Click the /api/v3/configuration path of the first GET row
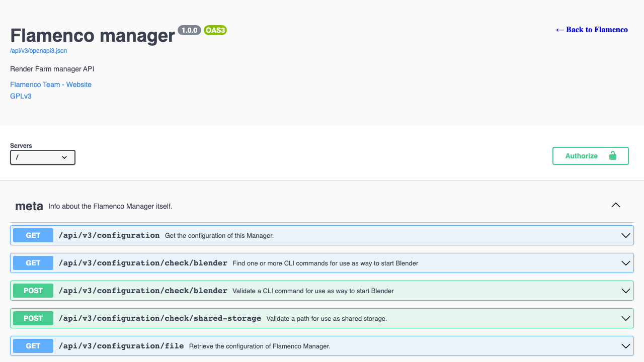 click(x=109, y=235)
